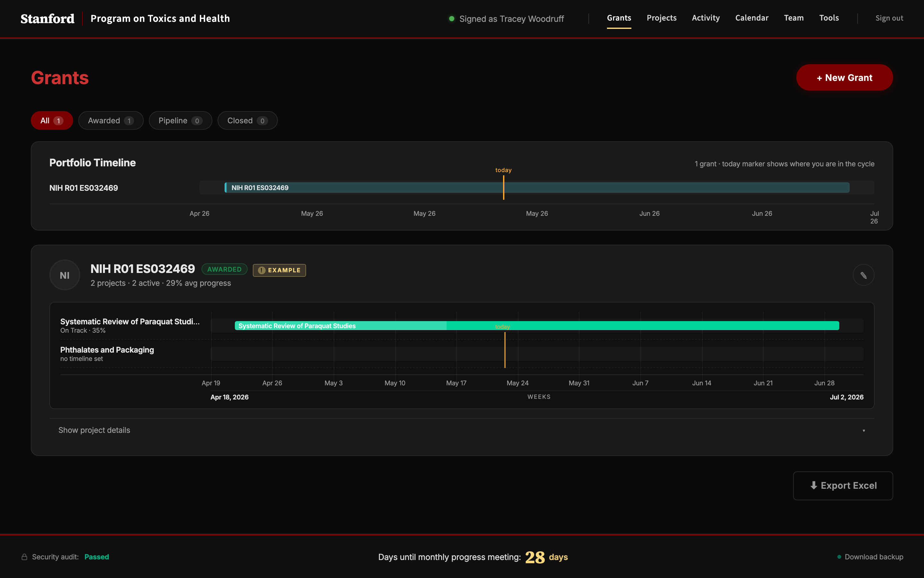The width and height of the screenshot is (924, 578).
Task: Click On Track · 35% status text
Action: [x=83, y=330]
